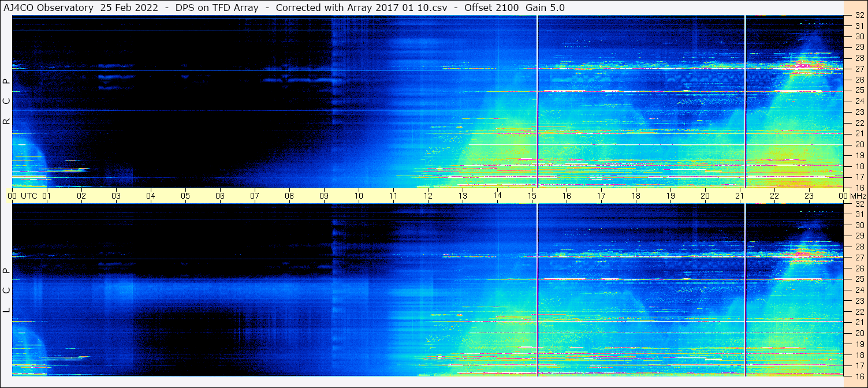Click the "Offset 2100" header value
The image size is (868, 388).
(491, 8)
